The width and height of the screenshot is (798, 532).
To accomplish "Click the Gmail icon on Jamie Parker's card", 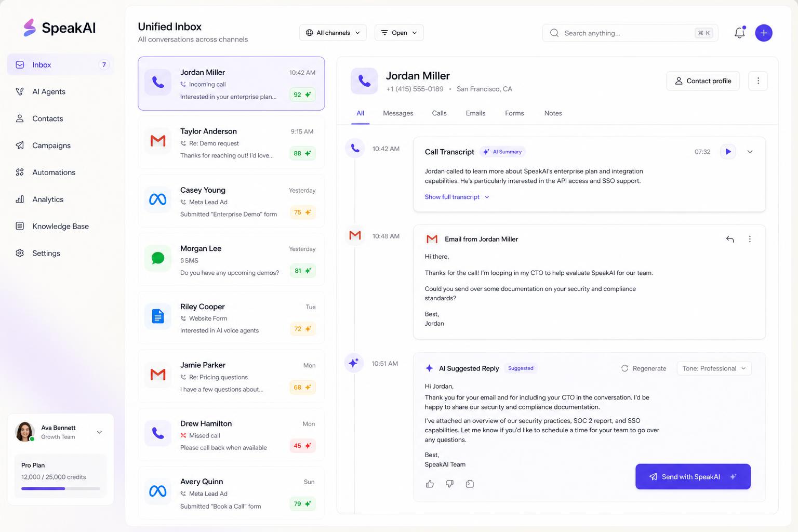I will click(x=158, y=375).
